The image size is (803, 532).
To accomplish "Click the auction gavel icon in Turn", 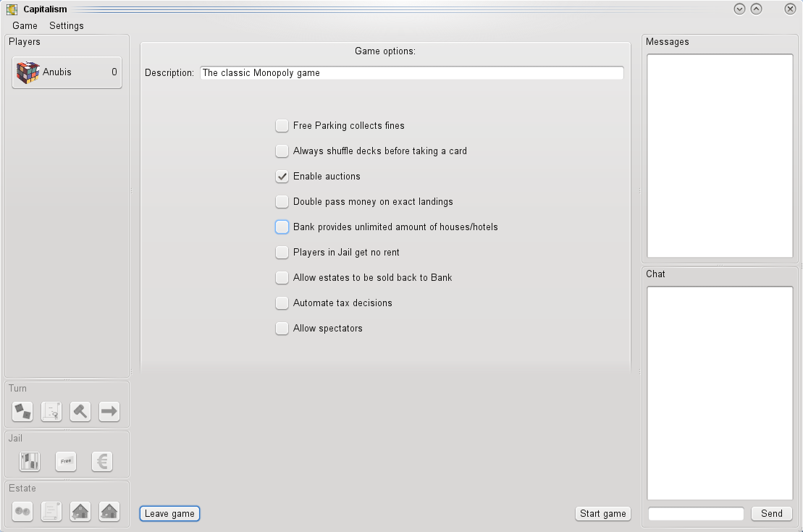I will [x=80, y=411].
